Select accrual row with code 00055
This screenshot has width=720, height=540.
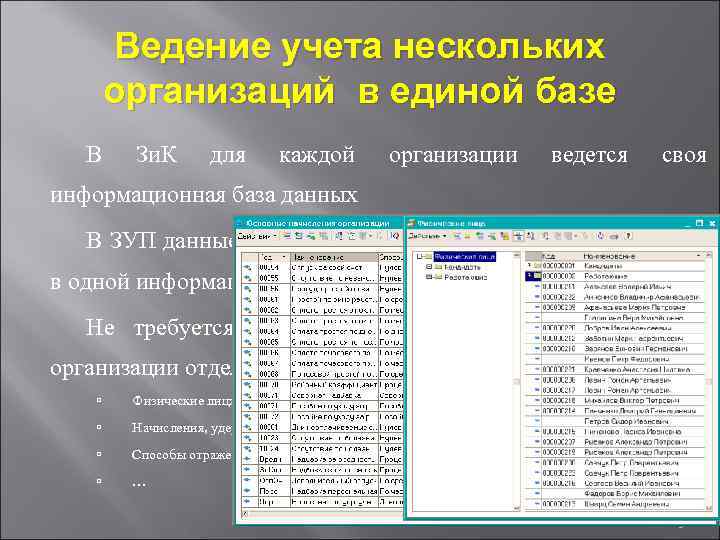(322, 278)
